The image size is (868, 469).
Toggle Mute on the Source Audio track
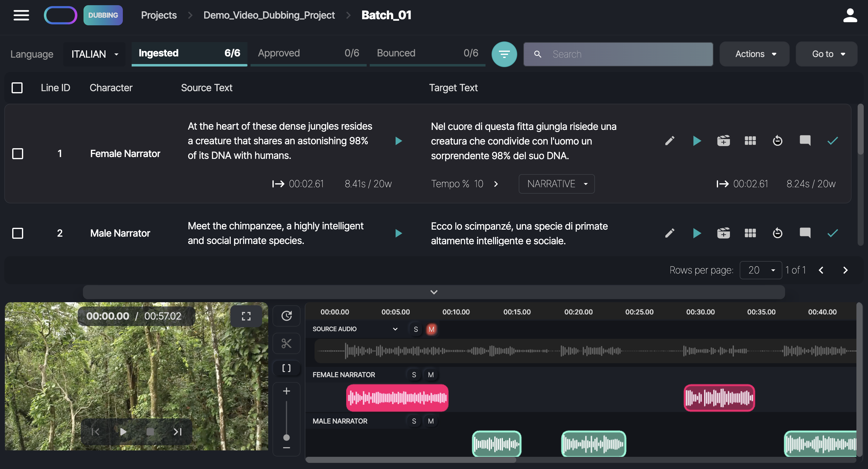[431, 329]
